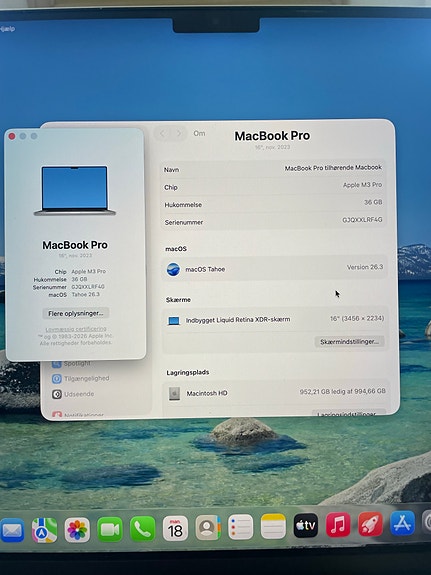Go back with the toolbar chevron
Viewport: 431px width, 575px height.
(x=162, y=133)
